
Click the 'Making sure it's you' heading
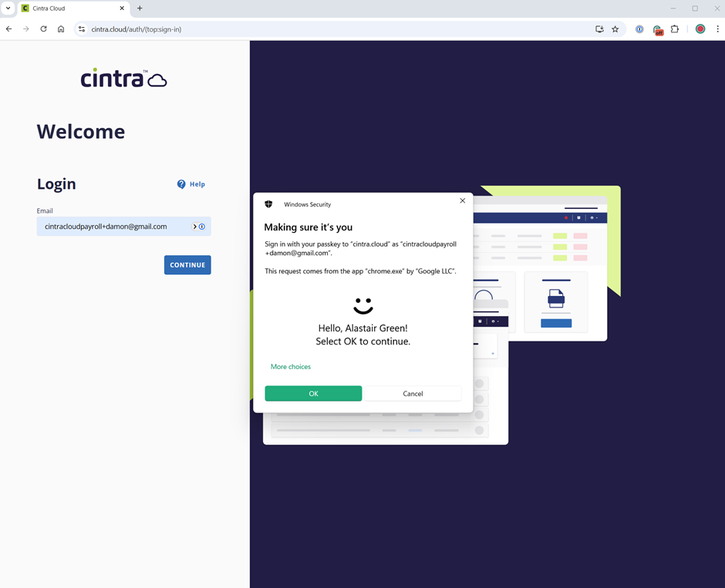pos(309,227)
